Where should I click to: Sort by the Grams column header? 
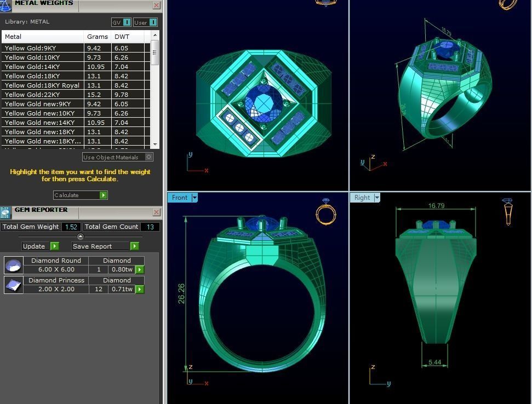coord(98,37)
